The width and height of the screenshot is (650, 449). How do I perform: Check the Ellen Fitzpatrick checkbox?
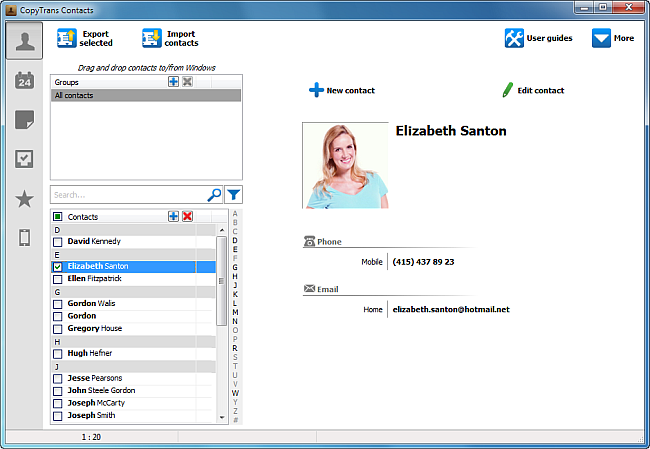[58, 279]
